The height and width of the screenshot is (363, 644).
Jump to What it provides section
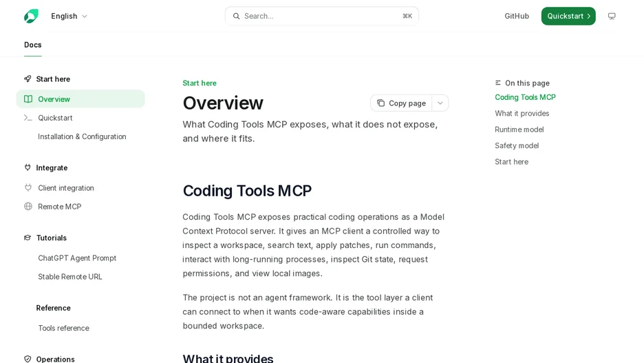[522, 114]
